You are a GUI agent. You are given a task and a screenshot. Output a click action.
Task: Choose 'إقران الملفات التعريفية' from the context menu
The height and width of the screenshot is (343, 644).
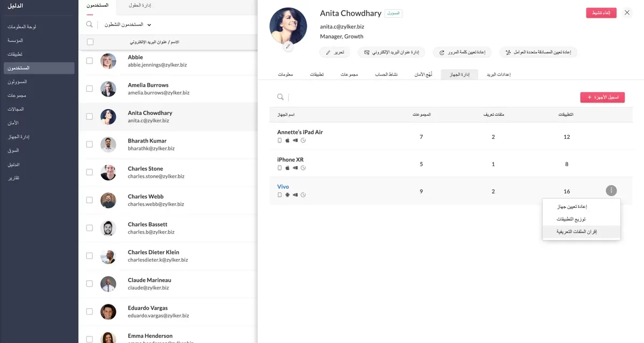click(x=581, y=232)
